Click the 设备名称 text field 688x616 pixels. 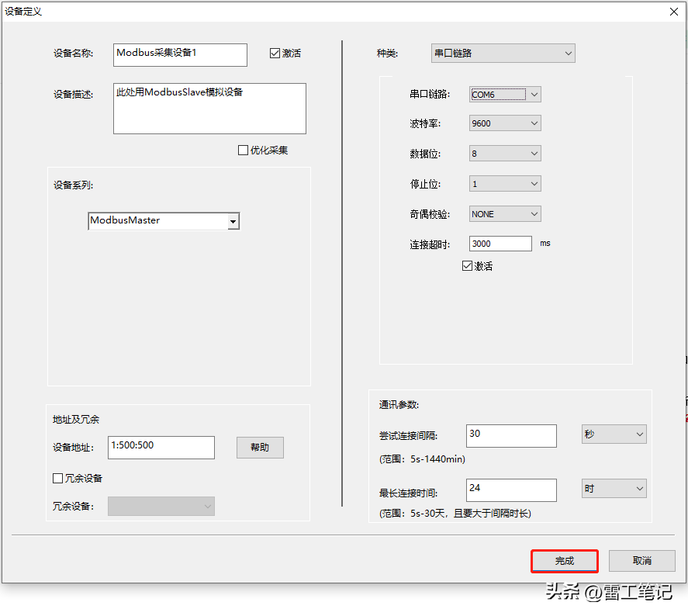coord(180,54)
